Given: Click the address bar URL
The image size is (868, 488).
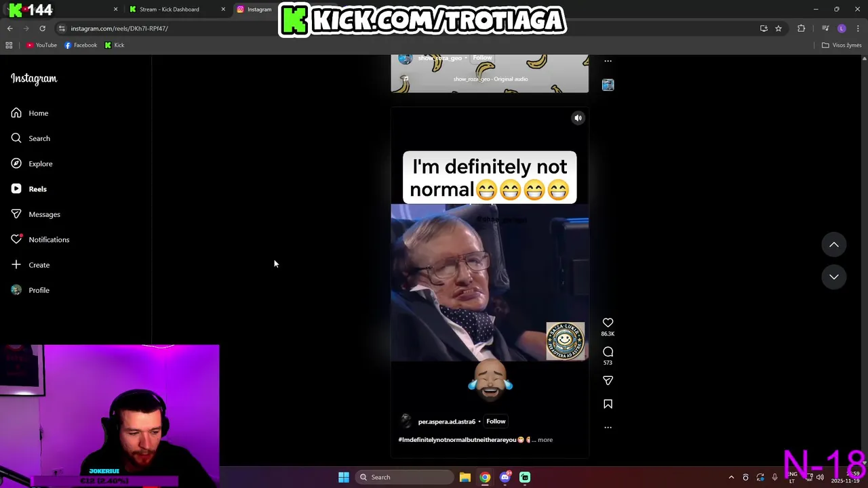Looking at the screenshot, I should click(x=119, y=28).
